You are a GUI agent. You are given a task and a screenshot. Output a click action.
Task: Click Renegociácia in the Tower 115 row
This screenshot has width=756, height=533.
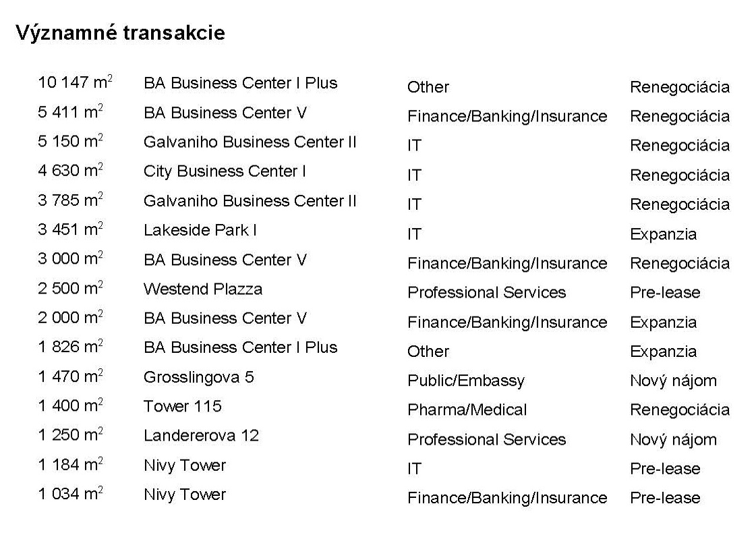coord(680,410)
